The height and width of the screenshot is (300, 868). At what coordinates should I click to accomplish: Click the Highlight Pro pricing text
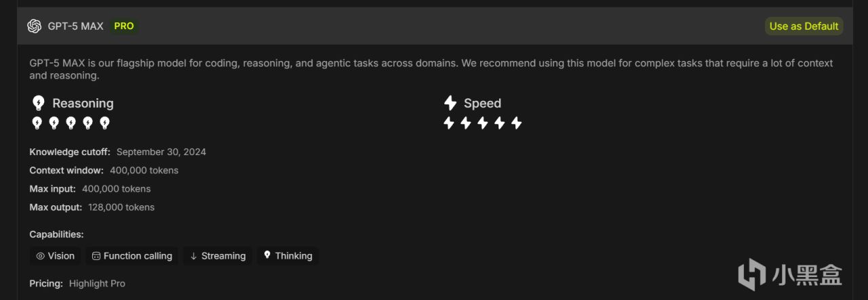(x=97, y=284)
